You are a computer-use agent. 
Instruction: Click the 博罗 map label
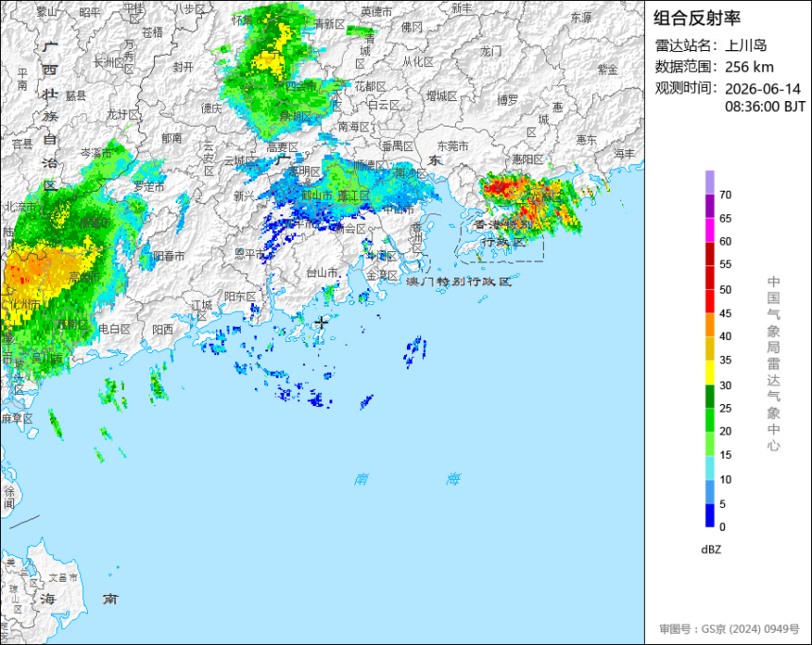point(508,100)
